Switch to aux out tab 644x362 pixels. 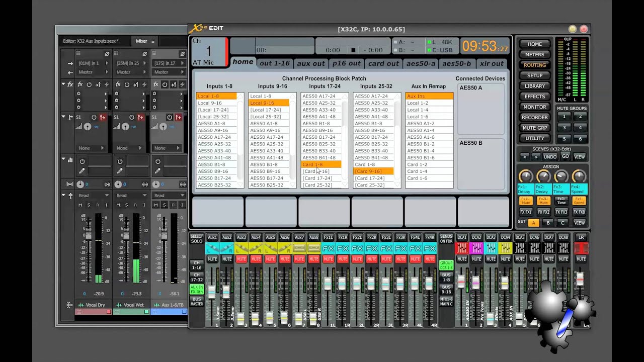(x=311, y=63)
